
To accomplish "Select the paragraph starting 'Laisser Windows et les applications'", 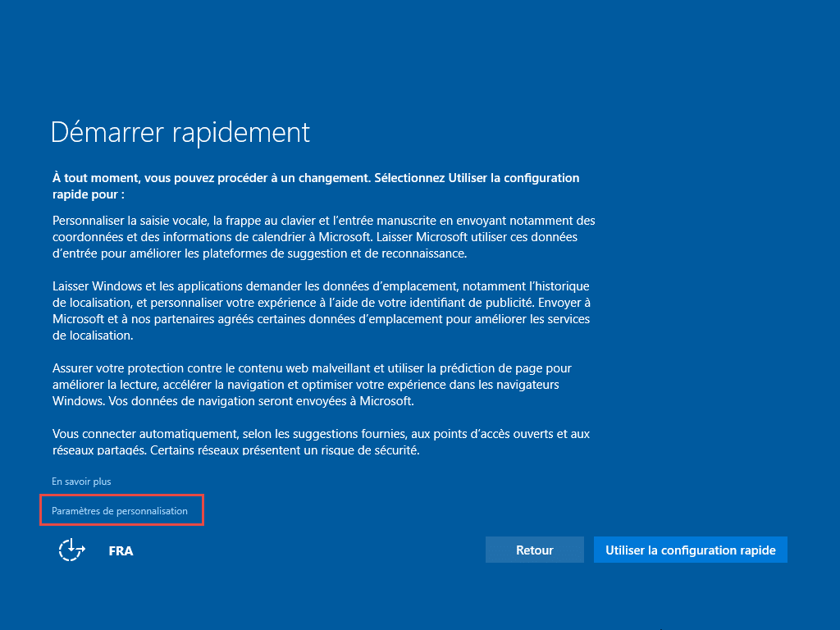I will 322,311.
